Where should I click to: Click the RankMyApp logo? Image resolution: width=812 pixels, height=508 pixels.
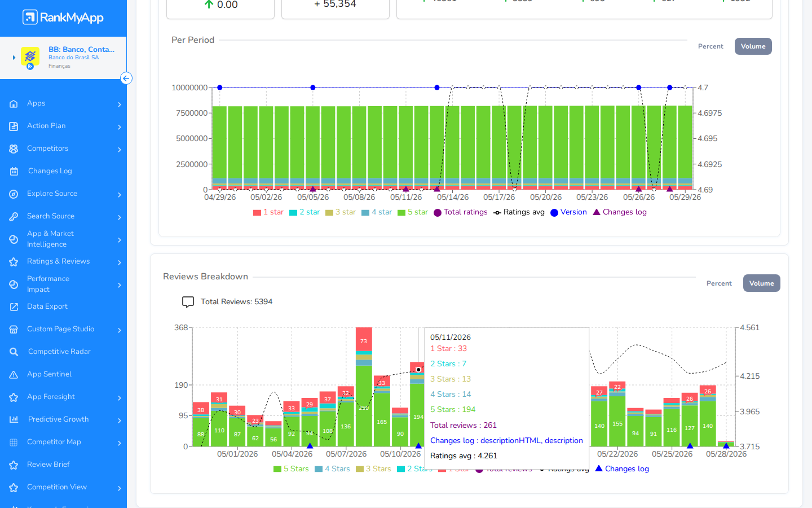63,17
